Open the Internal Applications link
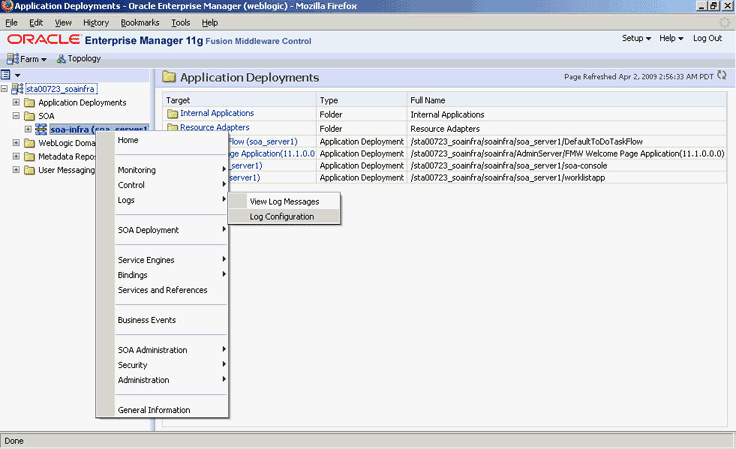The width and height of the screenshot is (736, 449). pos(217,114)
